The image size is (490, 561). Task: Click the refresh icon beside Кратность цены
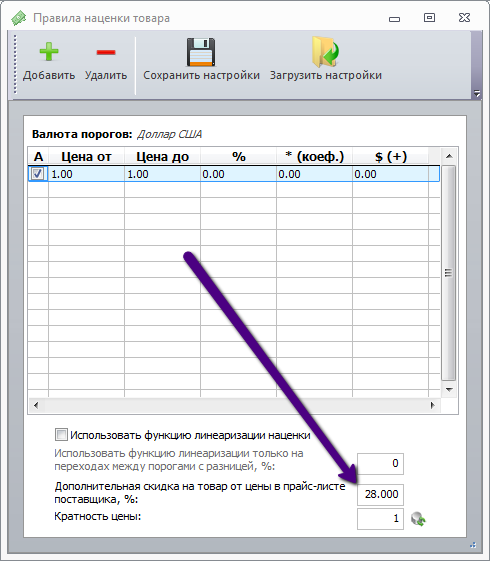point(418,519)
